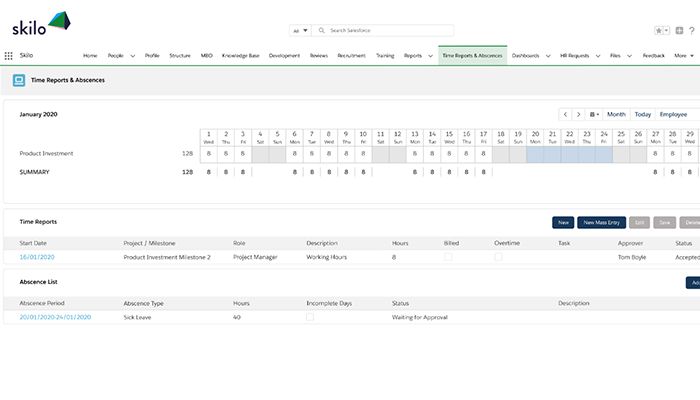Open the App Launcher grid icon

tap(9, 56)
